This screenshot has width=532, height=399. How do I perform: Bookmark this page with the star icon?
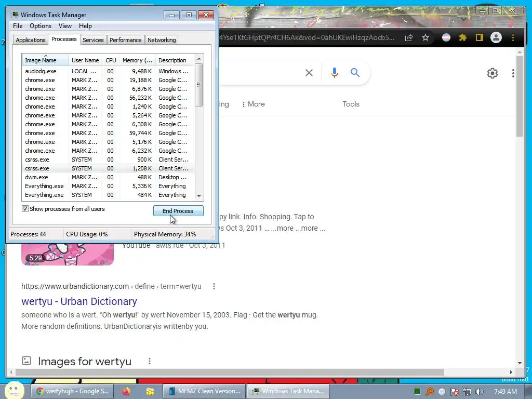pos(425,37)
